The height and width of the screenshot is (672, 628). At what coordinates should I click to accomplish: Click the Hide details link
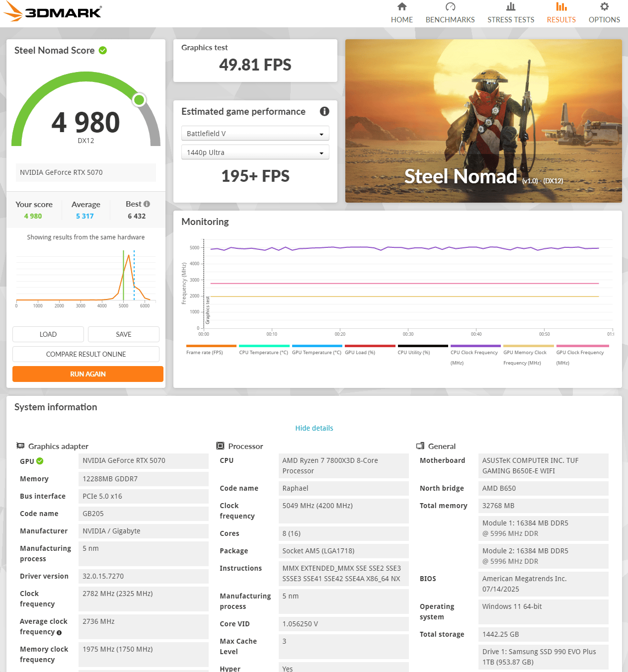pyautogui.click(x=314, y=428)
